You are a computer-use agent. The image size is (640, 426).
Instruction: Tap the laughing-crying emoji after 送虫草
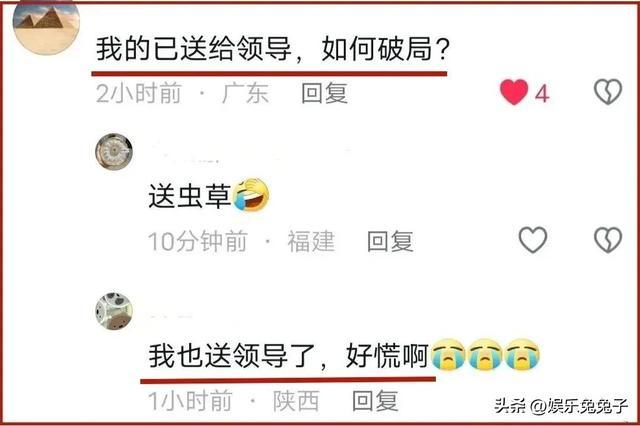click(x=251, y=195)
